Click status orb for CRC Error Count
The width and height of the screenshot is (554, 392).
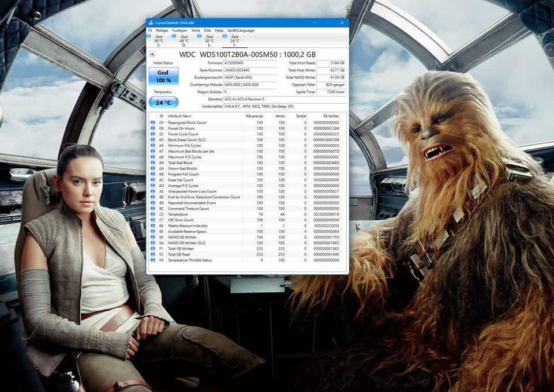(x=152, y=220)
